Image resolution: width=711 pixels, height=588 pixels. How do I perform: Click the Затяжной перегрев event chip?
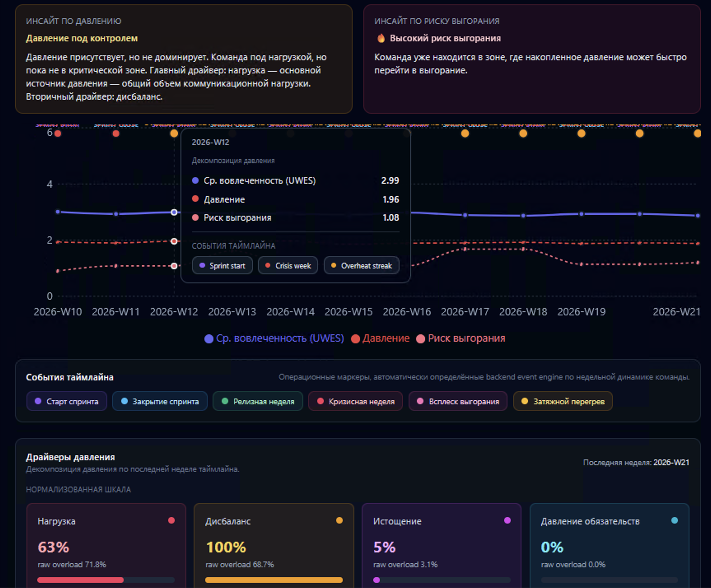click(563, 401)
